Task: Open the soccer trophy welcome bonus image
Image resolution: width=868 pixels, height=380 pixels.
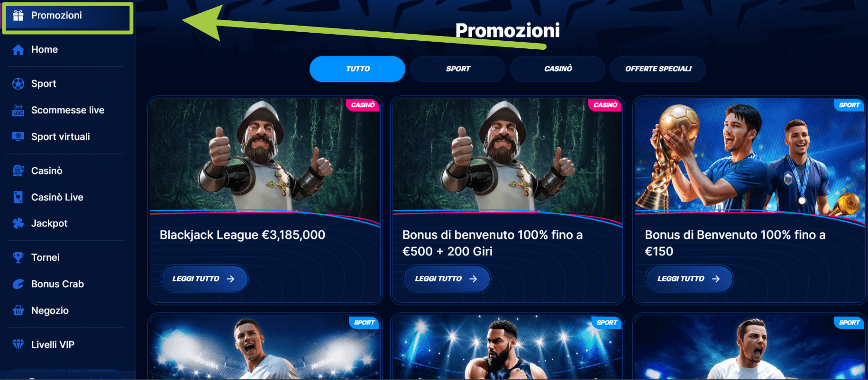Action: (750, 155)
